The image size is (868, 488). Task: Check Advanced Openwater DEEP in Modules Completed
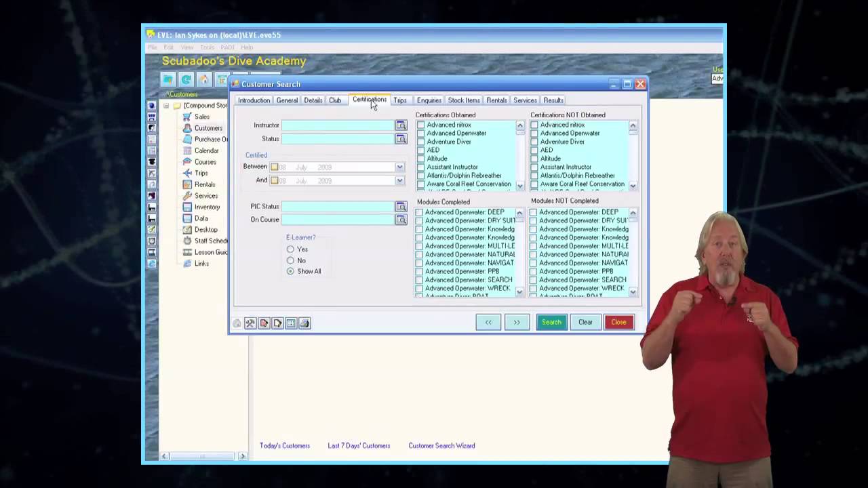(x=419, y=212)
